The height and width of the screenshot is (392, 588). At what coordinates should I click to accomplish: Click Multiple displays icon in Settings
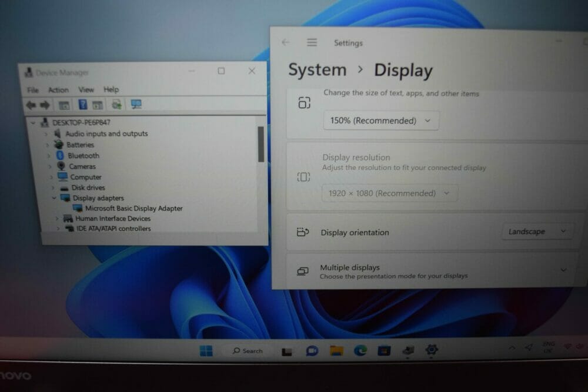[303, 272]
